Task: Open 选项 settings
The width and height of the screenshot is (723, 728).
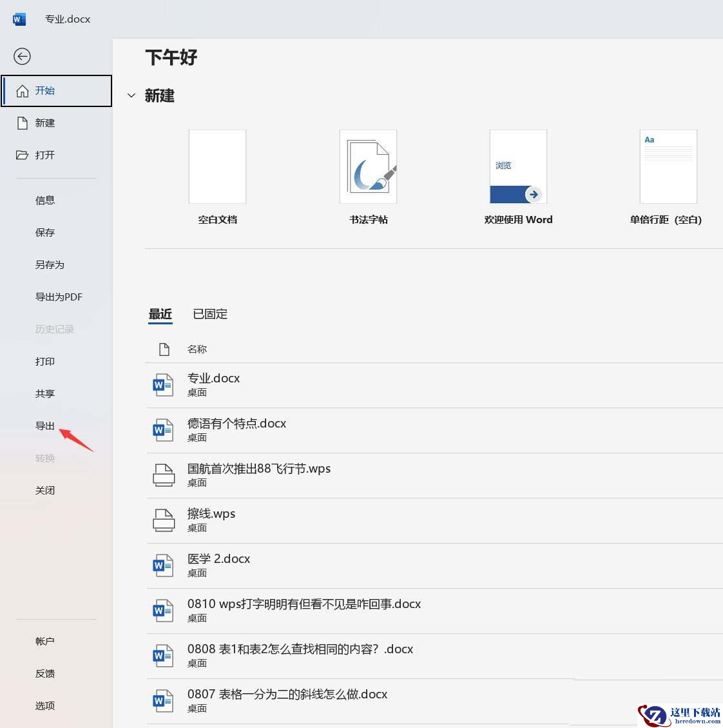Action: click(45, 705)
